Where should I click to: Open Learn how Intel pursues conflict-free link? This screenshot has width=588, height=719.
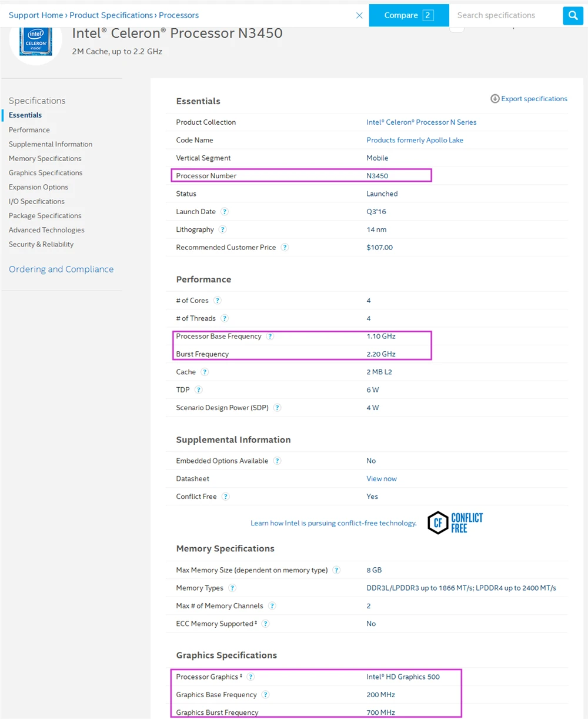point(333,523)
